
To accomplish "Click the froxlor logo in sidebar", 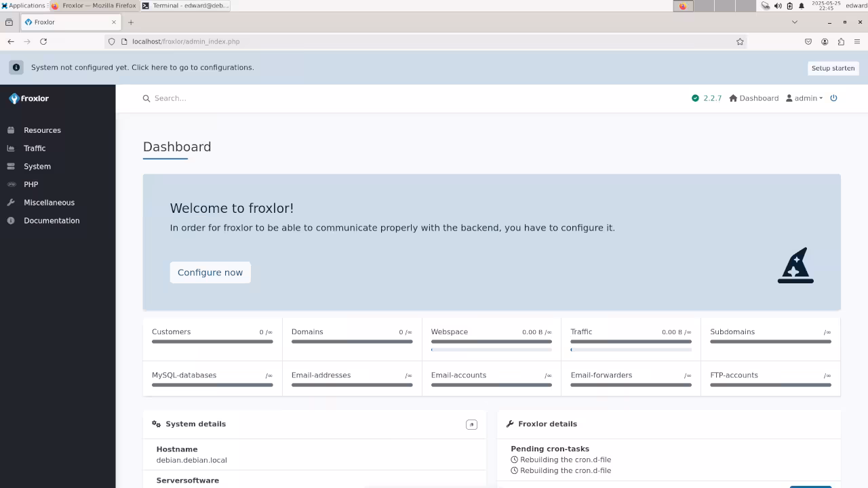I will (x=28, y=98).
